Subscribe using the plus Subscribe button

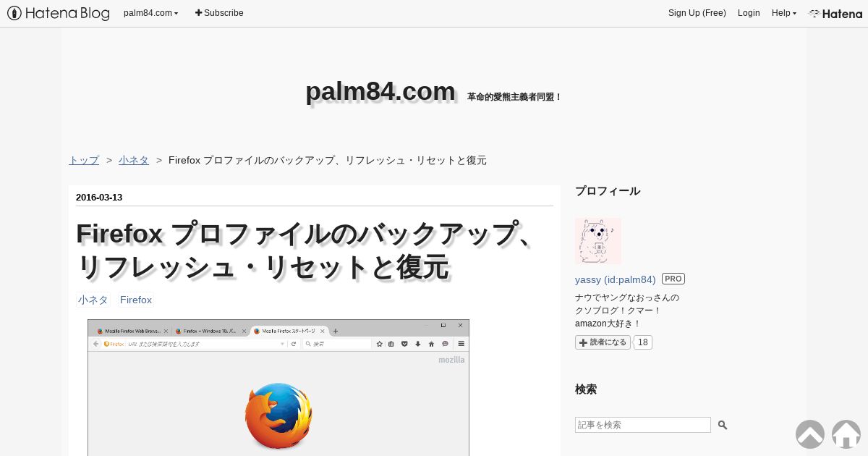click(x=219, y=13)
